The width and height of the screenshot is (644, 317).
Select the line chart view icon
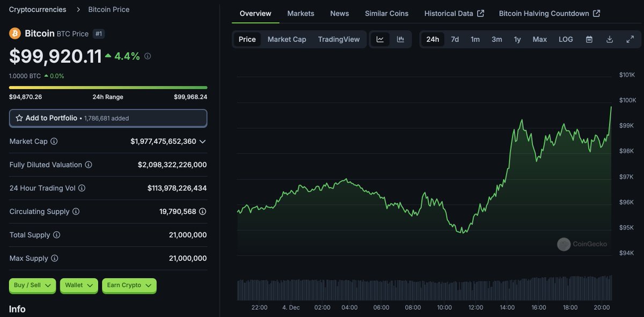pyautogui.click(x=380, y=39)
